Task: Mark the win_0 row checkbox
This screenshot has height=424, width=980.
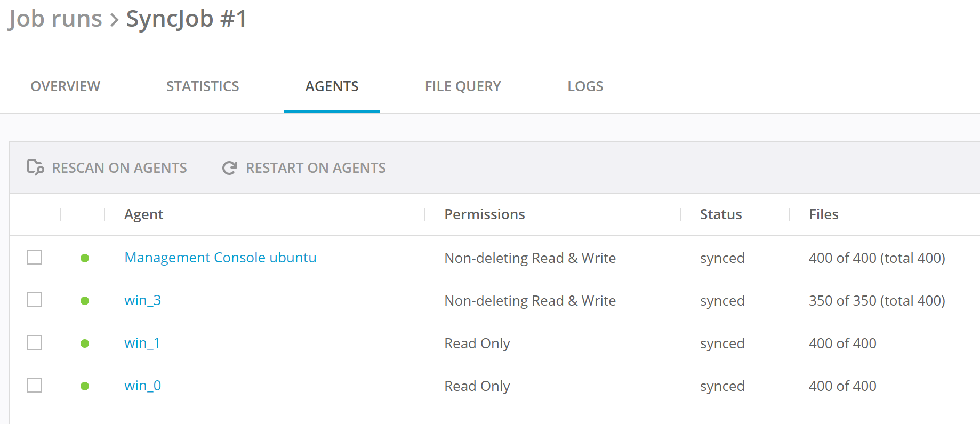Action: point(35,385)
